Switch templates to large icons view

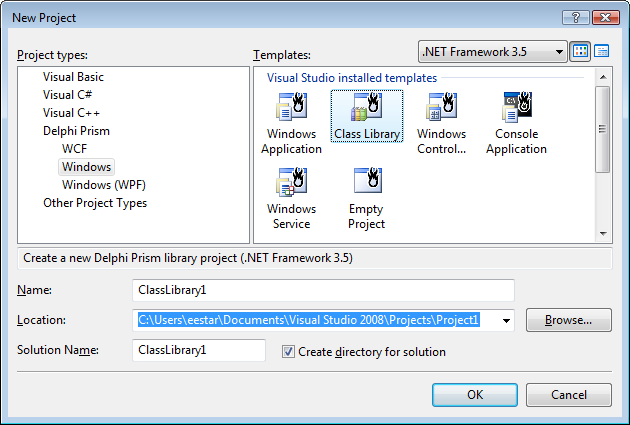point(580,51)
